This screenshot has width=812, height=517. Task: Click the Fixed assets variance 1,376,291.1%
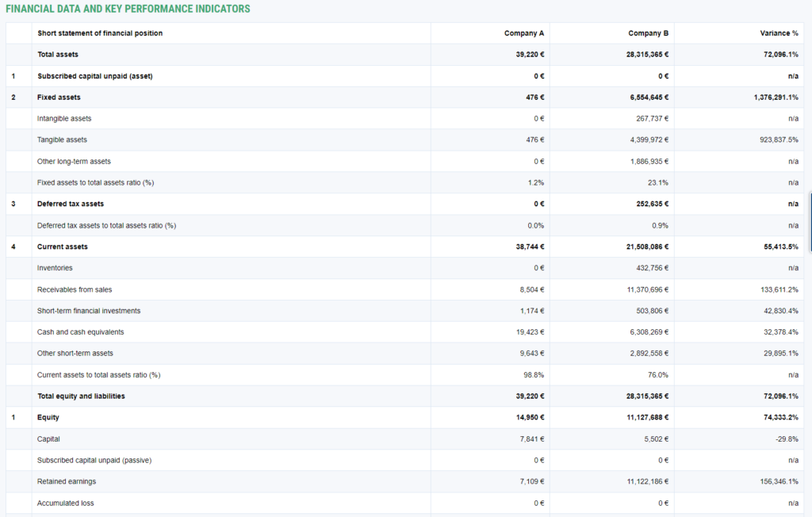point(776,98)
